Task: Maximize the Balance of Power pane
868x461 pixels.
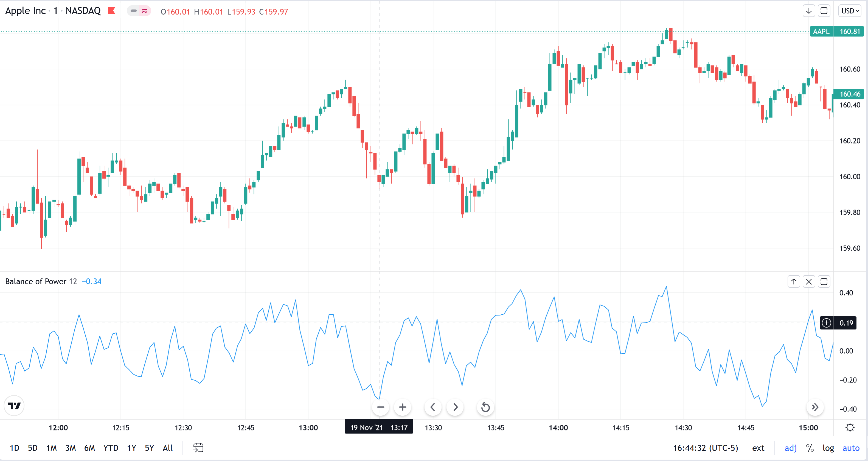Action: point(824,282)
